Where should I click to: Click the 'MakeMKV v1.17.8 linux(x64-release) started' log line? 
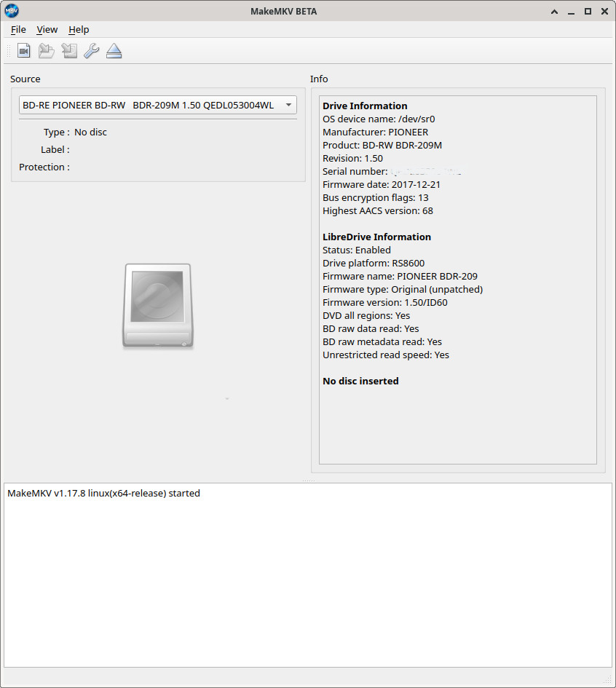[104, 493]
